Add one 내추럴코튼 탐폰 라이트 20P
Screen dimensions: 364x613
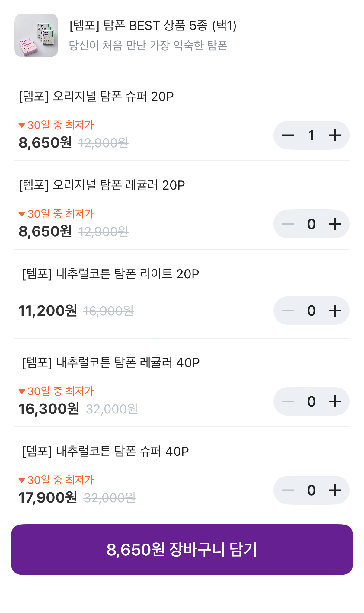335,311
